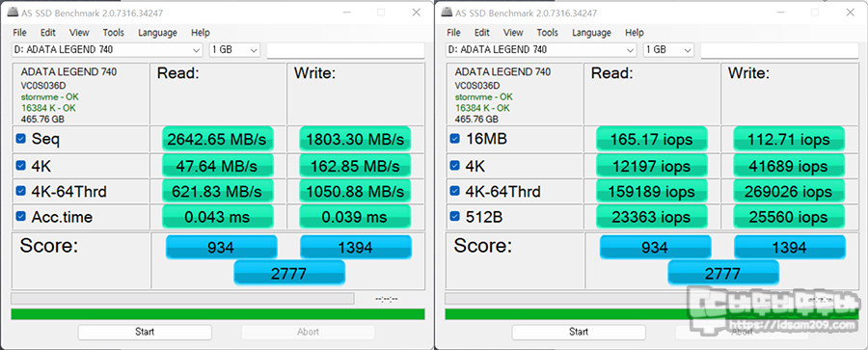Click the 4K write result 41689 iops
Viewport: 868px width, 350px height.
tap(789, 166)
